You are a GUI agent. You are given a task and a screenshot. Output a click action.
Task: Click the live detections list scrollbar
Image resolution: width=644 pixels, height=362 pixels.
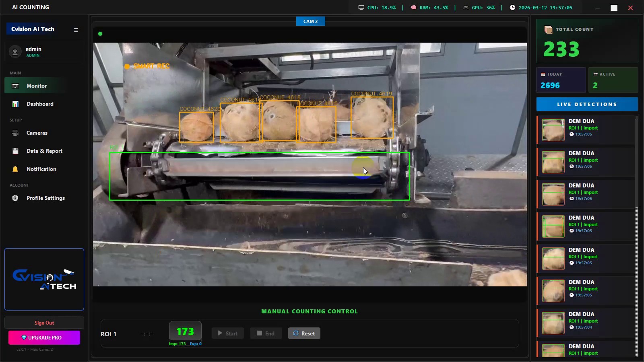point(636,237)
